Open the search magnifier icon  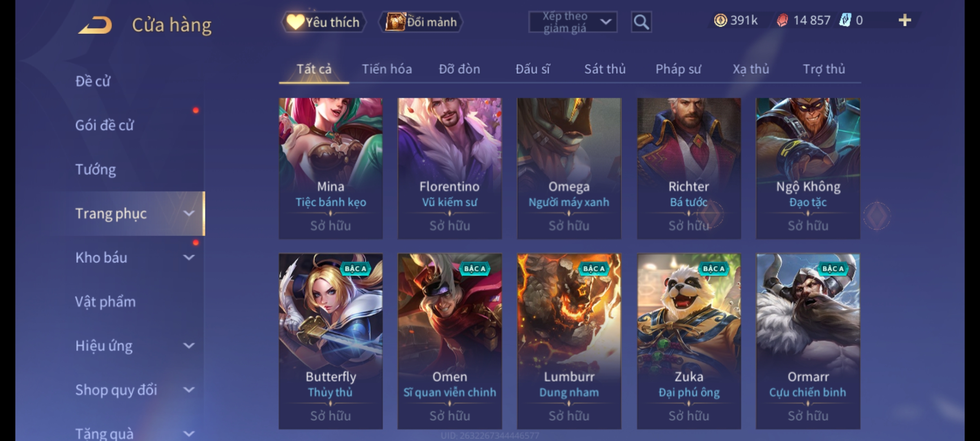pos(641,22)
